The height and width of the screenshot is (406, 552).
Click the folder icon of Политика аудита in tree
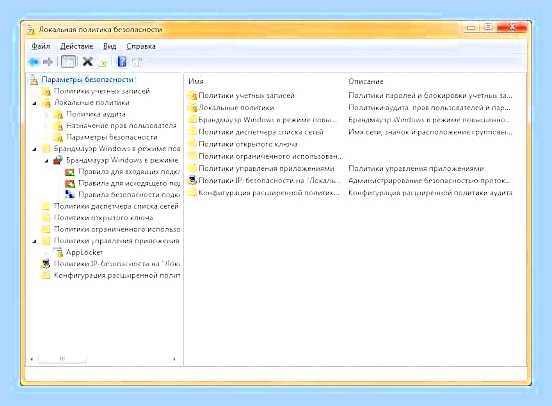click(58, 114)
